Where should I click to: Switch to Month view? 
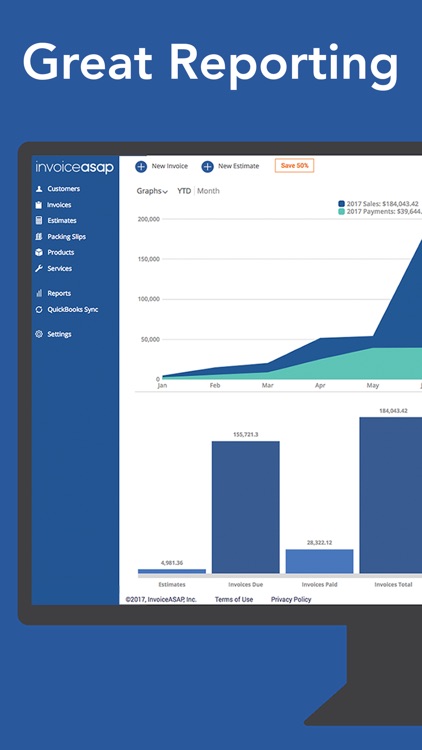tap(209, 191)
